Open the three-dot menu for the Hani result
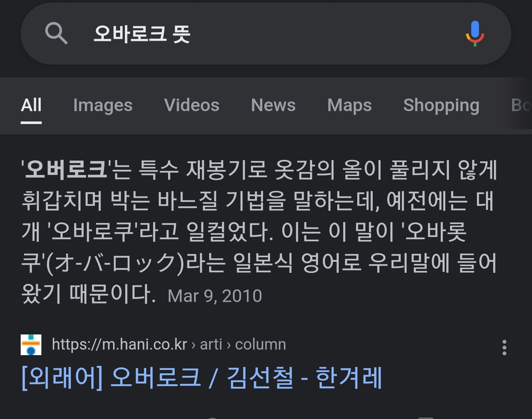The width and height of the screenshot is (532, 419). [x=504, y=347]
